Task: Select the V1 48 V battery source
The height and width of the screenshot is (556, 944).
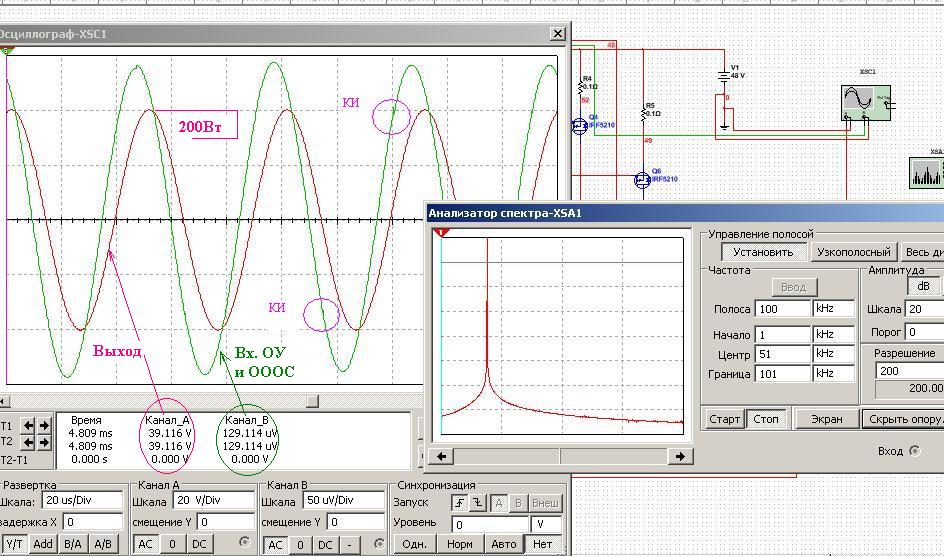Action: [724, 76]
